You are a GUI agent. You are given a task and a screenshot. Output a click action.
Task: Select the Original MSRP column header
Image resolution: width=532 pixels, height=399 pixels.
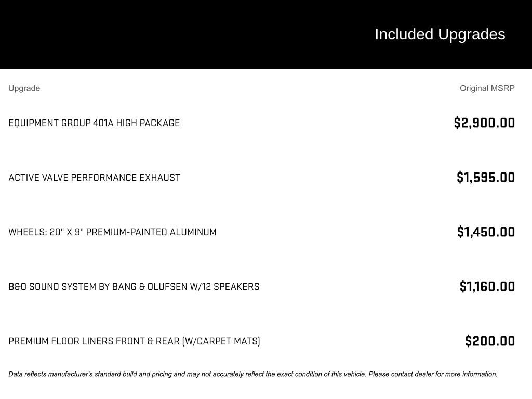[x=487, y=88]
